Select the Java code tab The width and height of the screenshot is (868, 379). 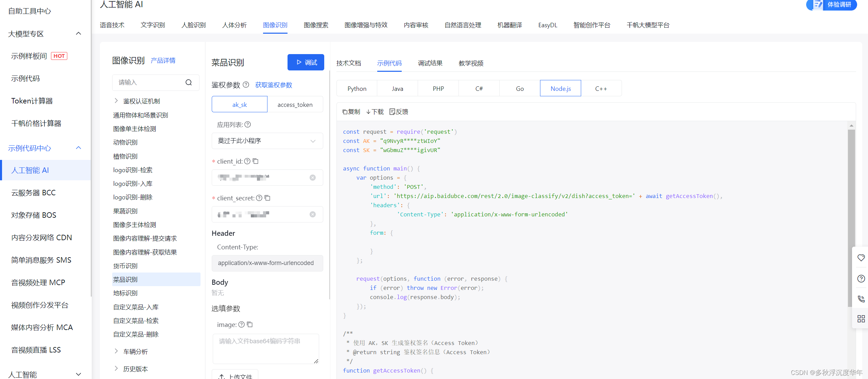point(398,88)
